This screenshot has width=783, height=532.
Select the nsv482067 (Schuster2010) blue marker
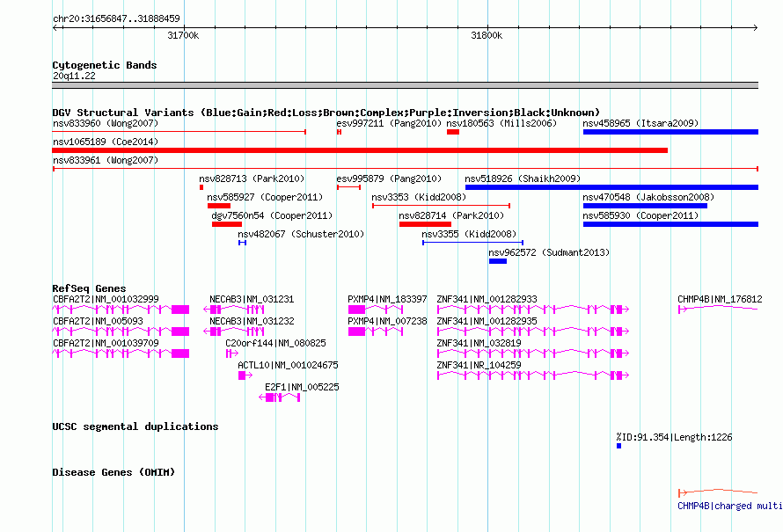(242, 243)
